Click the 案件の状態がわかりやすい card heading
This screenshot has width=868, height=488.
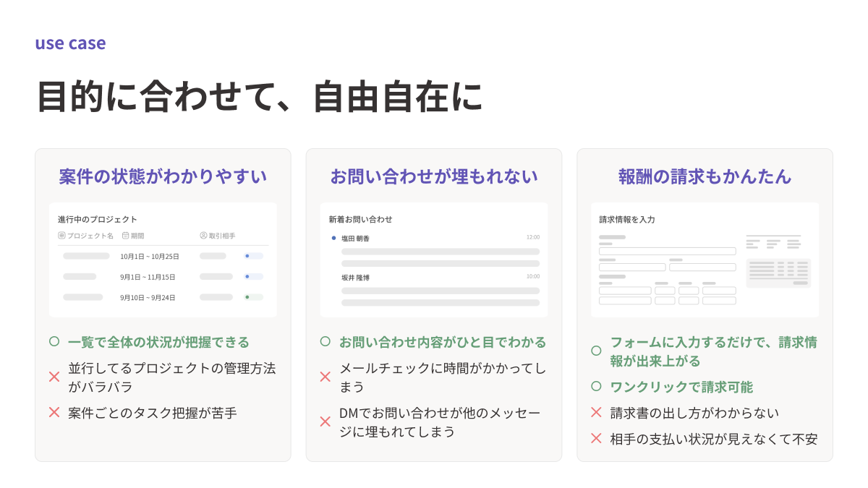coord(163,176)
